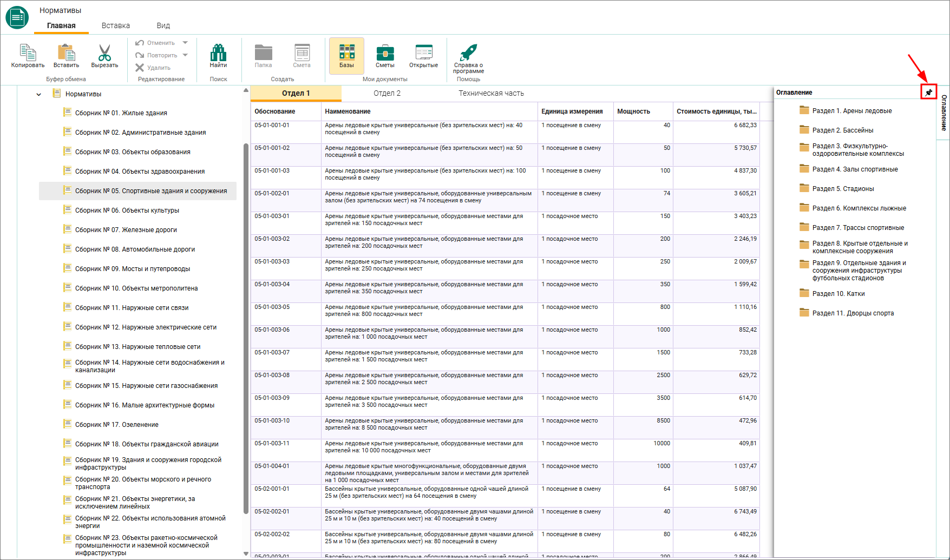Click the Вырезать (cut) scissors icon

(104, 53)
